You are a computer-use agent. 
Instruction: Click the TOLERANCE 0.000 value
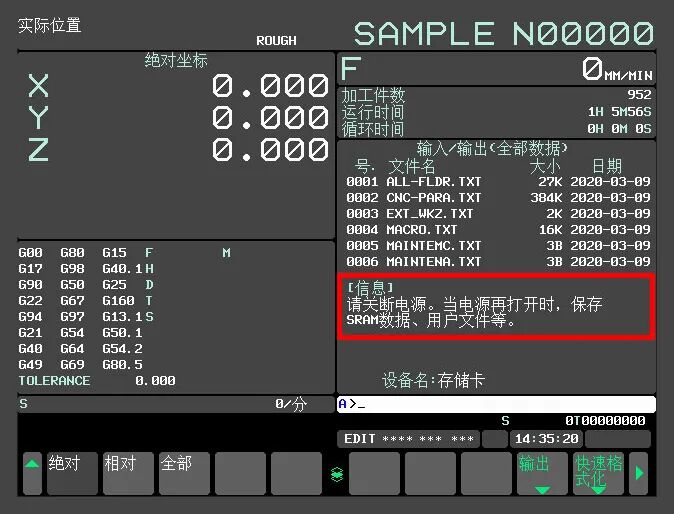coord(155,381)
